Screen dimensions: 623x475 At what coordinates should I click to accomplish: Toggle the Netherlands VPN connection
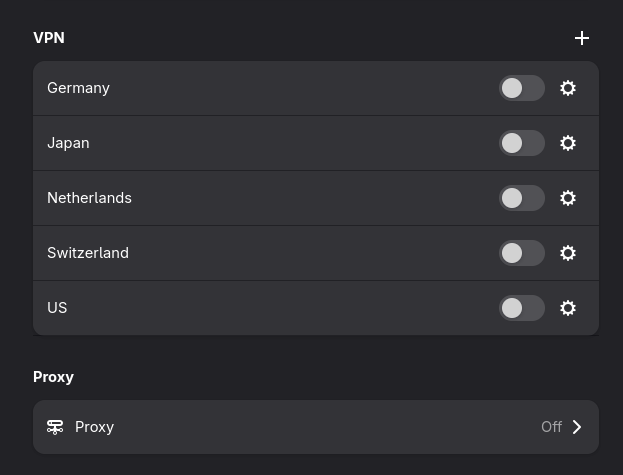tap(522, 198)
